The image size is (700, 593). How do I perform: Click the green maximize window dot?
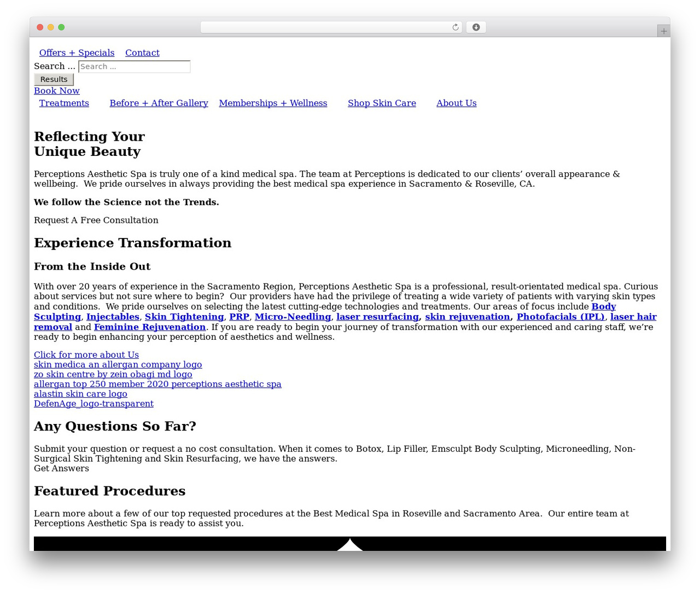click(61, 27)
